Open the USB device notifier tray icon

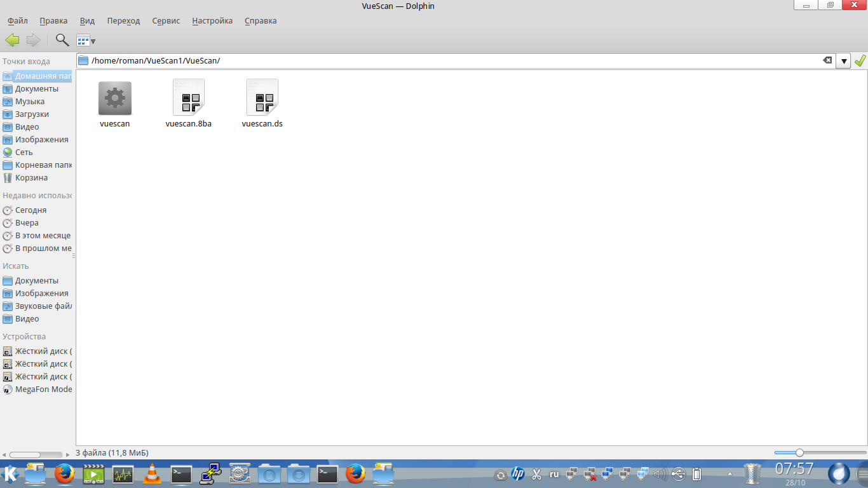(679, 474)
